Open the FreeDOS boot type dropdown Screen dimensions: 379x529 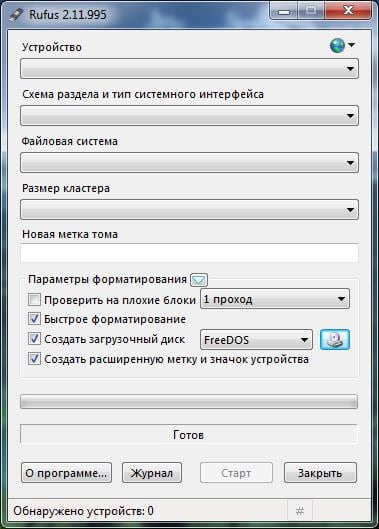coord(256,339)
